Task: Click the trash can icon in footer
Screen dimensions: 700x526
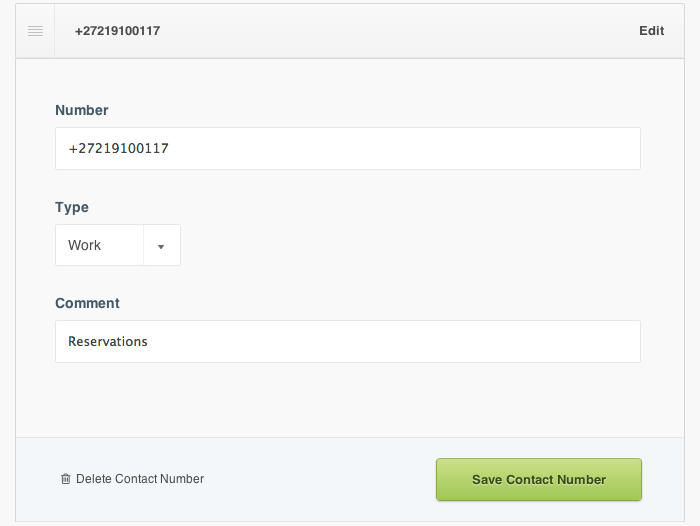Action: pos(66,479)
